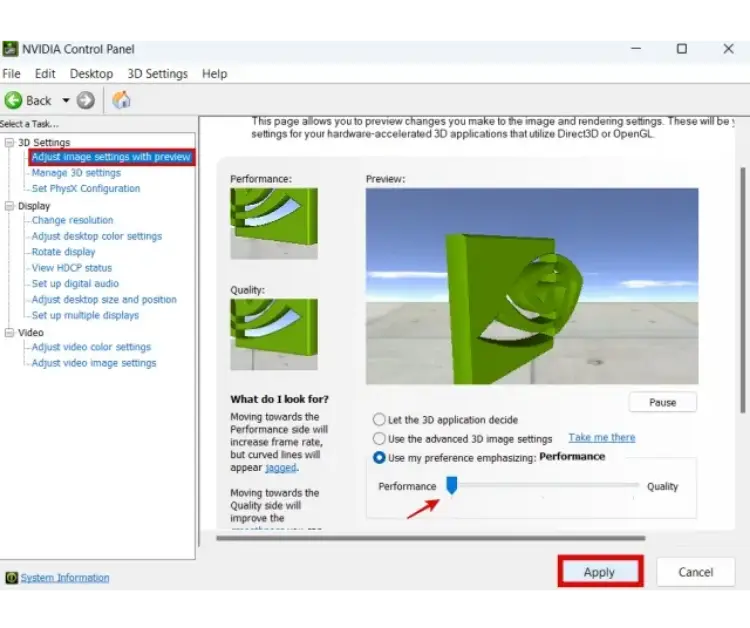Click the Forward arrow icon in toolbar
This screenshot has width=750, height=628.
[86, 100]
